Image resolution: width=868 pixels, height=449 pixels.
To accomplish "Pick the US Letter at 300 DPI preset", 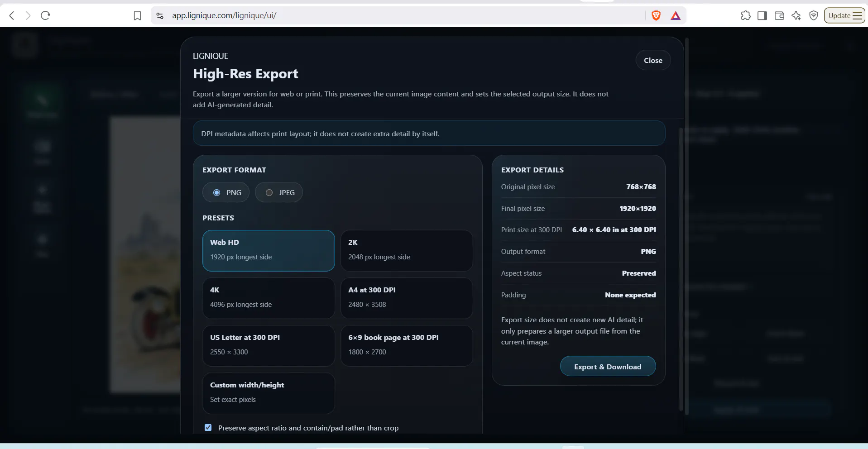I will coord(269,346).
